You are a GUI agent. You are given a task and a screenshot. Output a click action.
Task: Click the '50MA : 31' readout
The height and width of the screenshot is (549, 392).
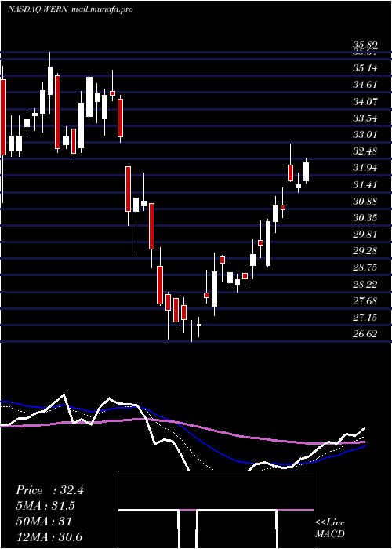click(44, 522)
